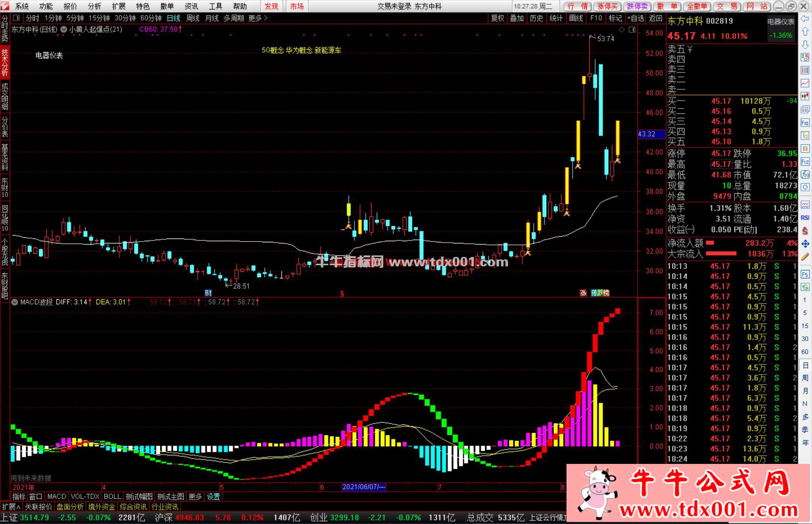The height and width of the screenshot is (524, 812).
Task: Switch to the 周线 weekly chart tab
Action: [193, 18]
